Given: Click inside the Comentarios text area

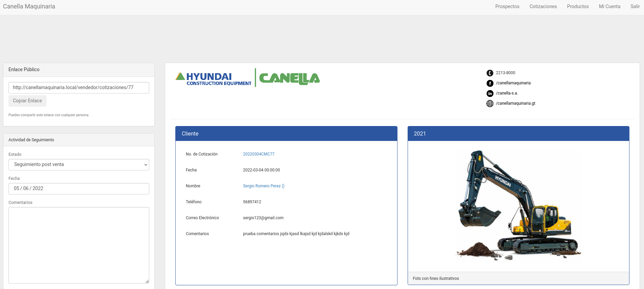Looking at the screenshot, I should [79, 245].
